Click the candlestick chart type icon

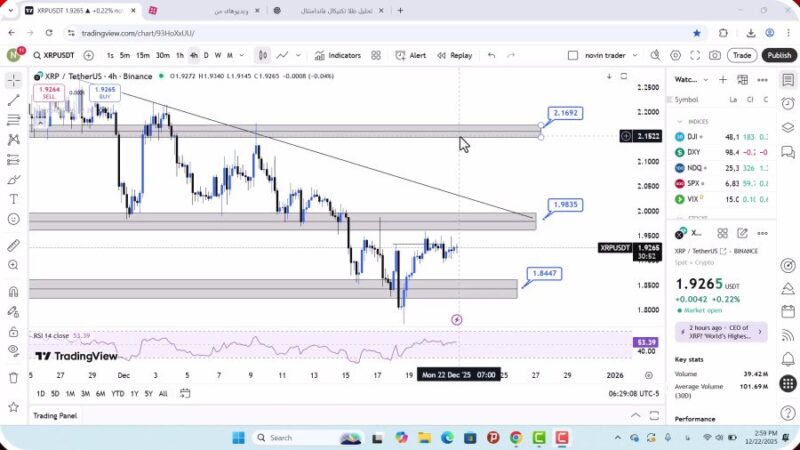(262, 56)
